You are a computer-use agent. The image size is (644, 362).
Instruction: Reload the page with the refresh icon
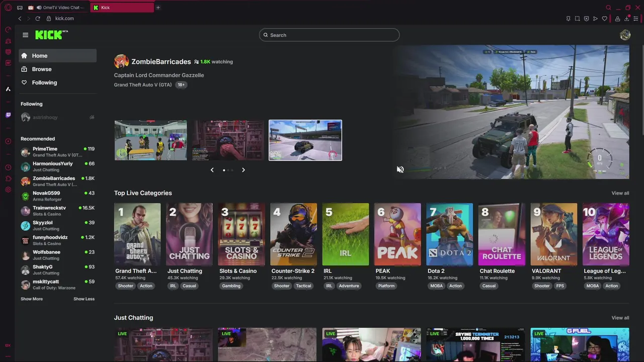[38, 19]
